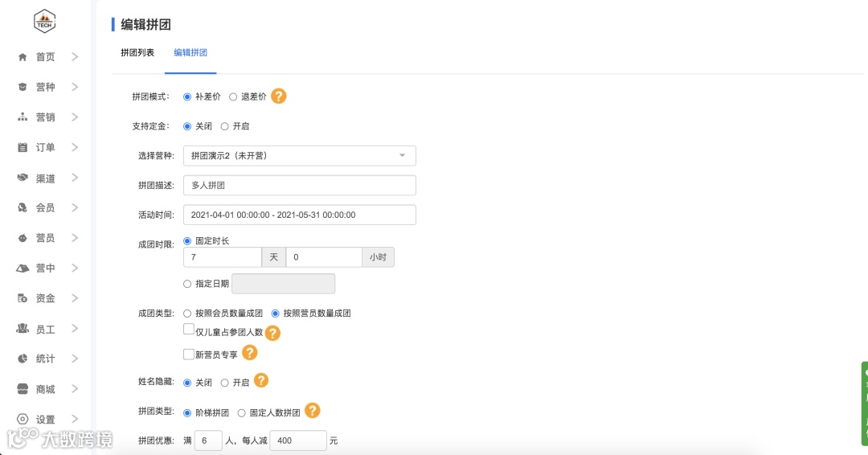Expand the 订单 menu chevron
The image size is (868, 455).
coord(75,147)
